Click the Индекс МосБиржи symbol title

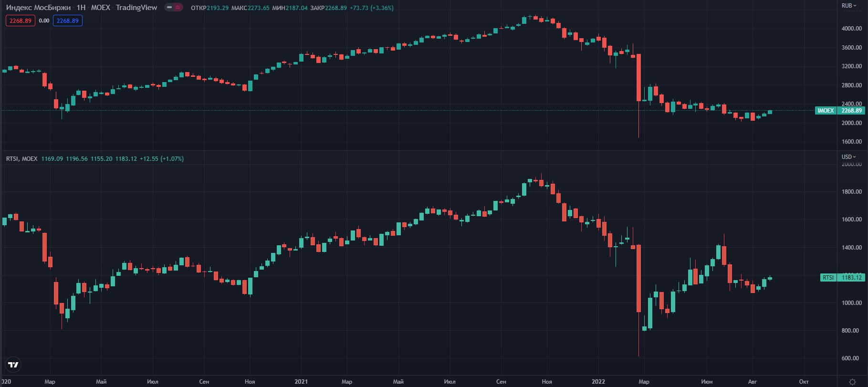point(38,8)
